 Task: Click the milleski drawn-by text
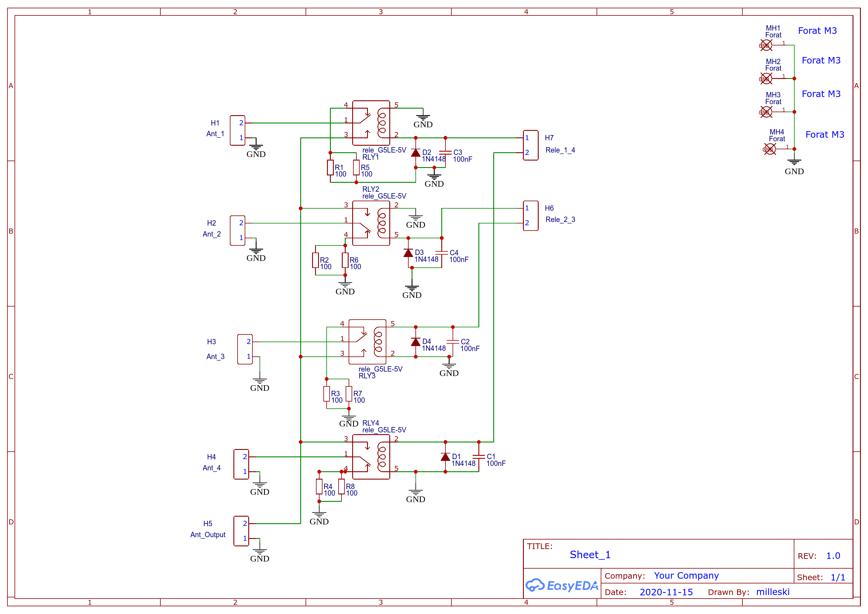[x=773, y=592]
